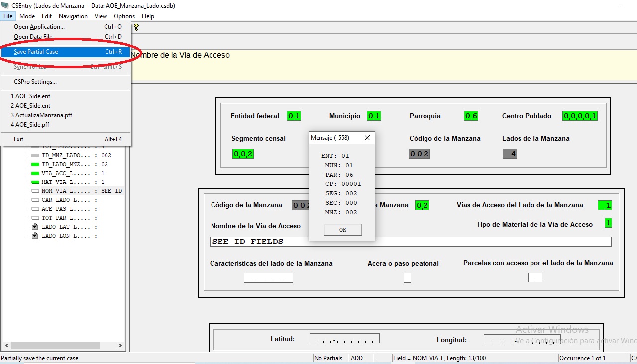This screenshot has width=637, height=364.
Task: Click the yellow Help question mark toolbar icon
Action: (136, 27)
